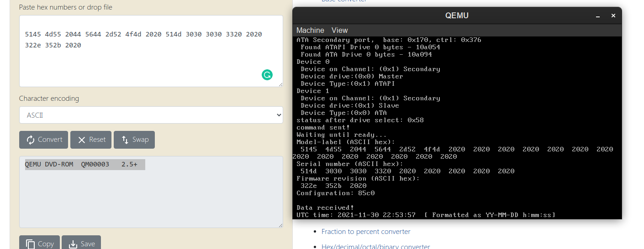Screen dimensions: 644x249
Task: Click the Convert button
Action: click(x=43, y=140)
